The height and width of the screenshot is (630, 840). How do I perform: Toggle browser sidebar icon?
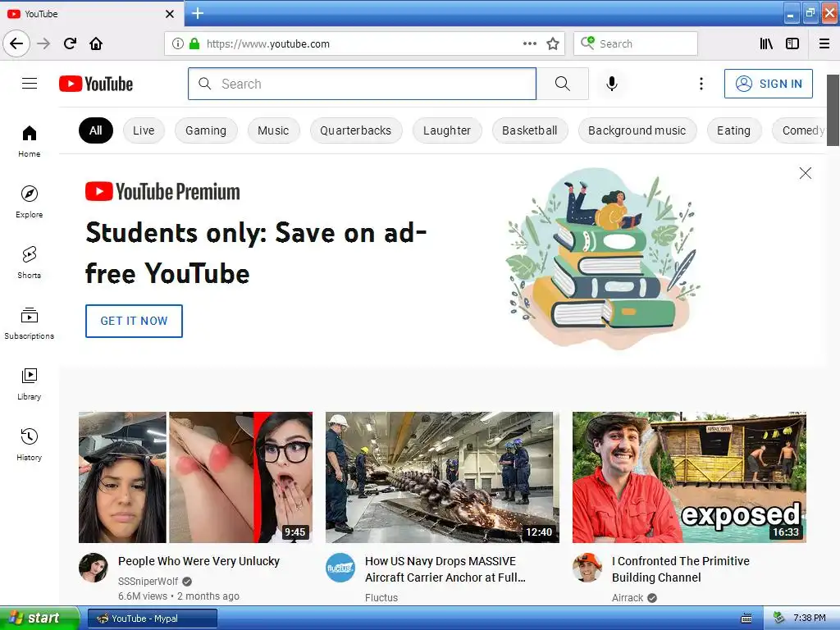(x=792, y=44)
